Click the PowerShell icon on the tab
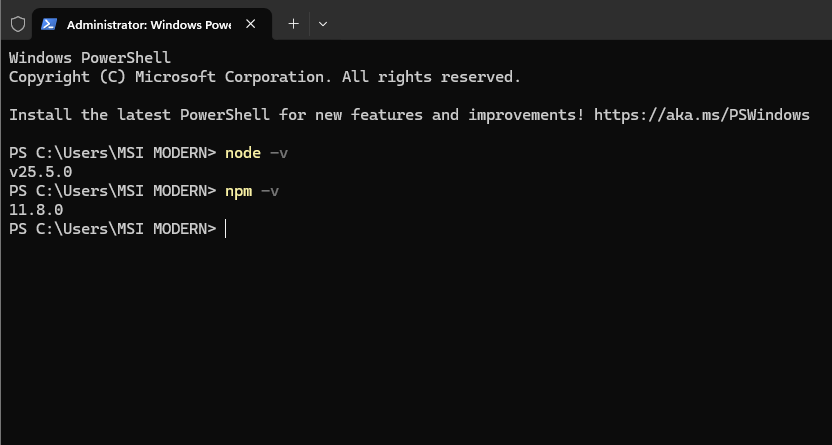 [x=49, y=24]
